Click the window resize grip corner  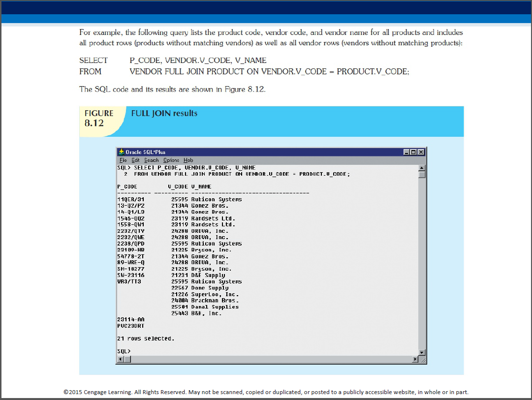tap(422, 360)
